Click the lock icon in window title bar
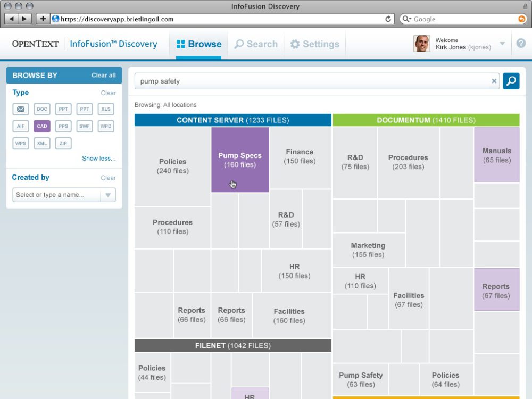532x399 pixels. tap(526, 6)
